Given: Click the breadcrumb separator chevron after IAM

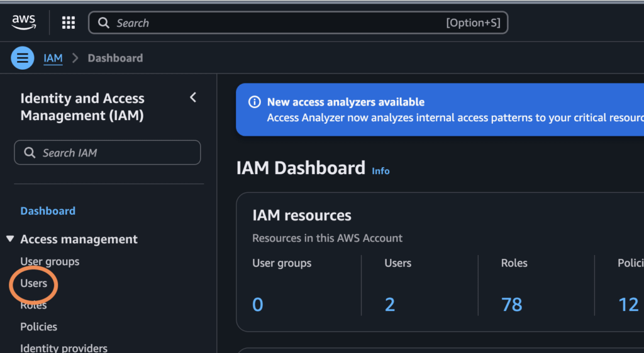Looking at the screenshot, I should click(x=75, y=58).
